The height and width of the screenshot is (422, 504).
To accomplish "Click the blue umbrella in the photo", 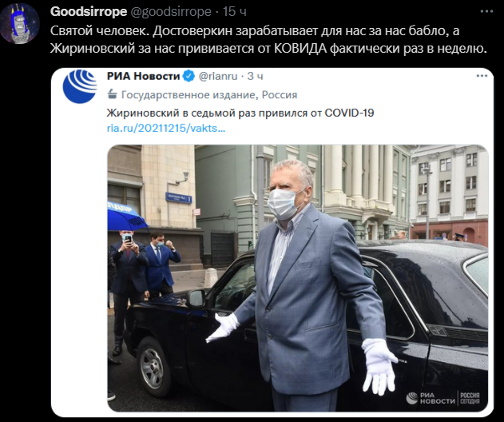I will click(126, 216).
